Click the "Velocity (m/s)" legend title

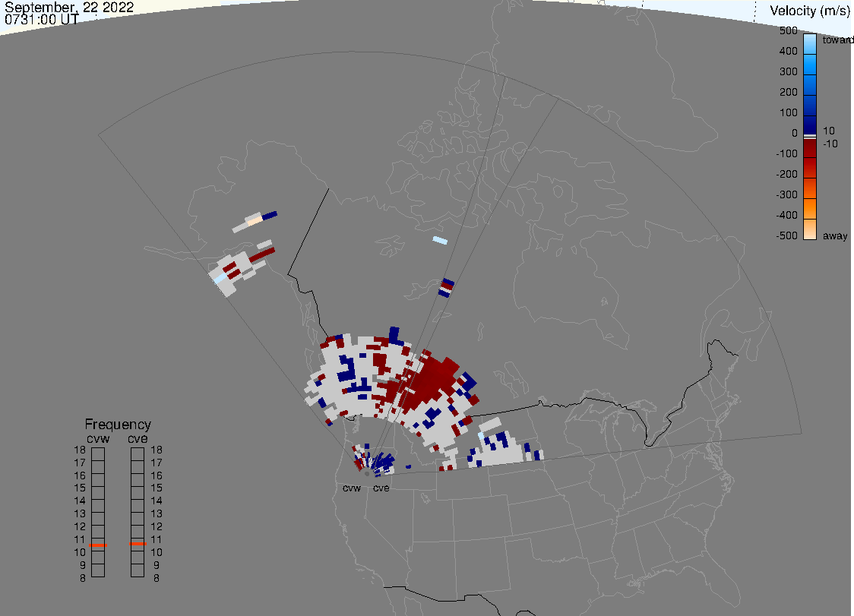[x=809, y=11]
